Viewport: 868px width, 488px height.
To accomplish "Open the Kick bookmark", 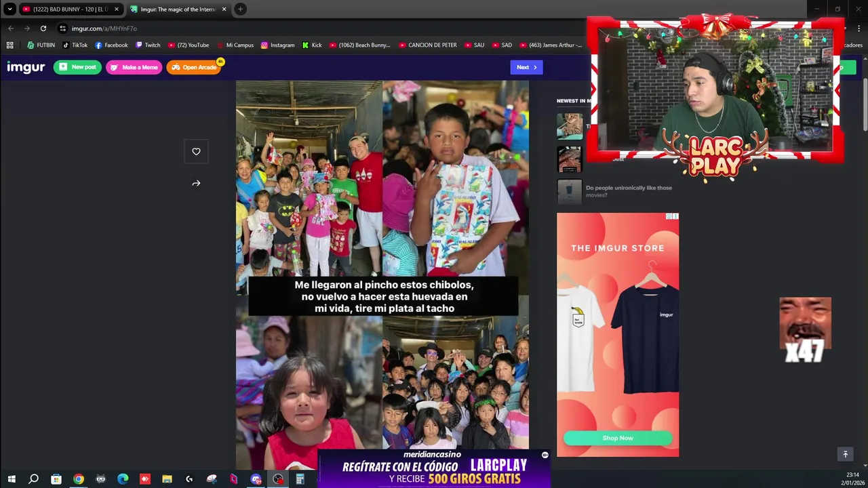I will 311,45.
